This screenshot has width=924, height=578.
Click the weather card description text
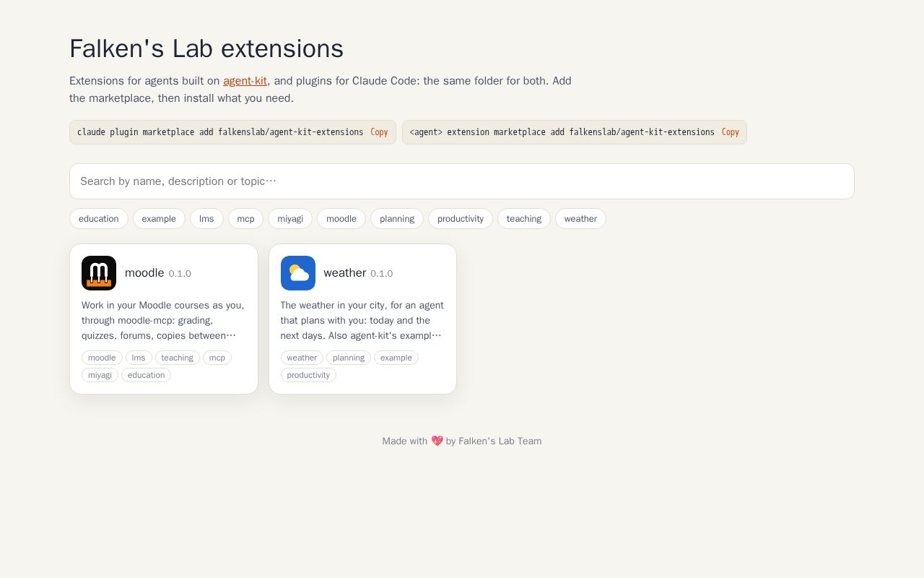pyautogui.click(x=362, y=320)
